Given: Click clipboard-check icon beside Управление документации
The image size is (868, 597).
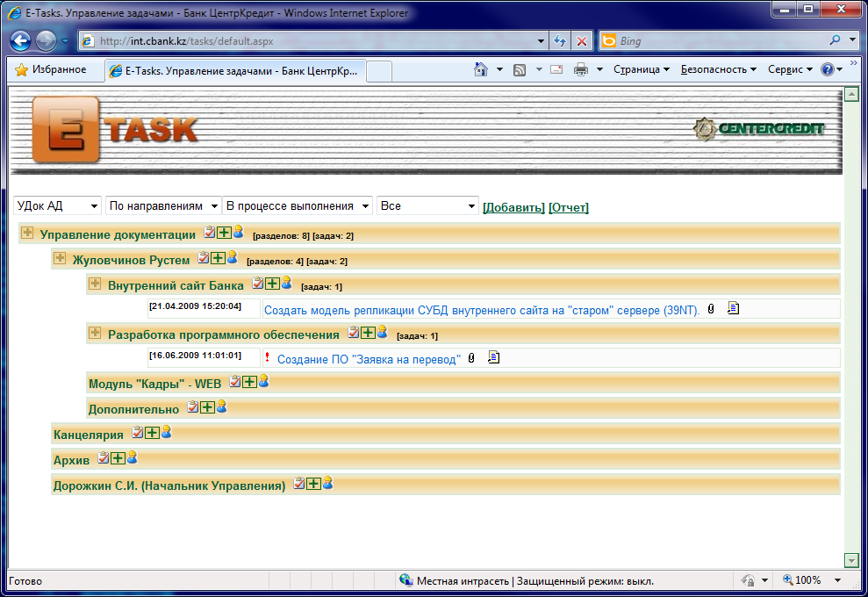Looking at the screenshot, I should coord(209,232).
